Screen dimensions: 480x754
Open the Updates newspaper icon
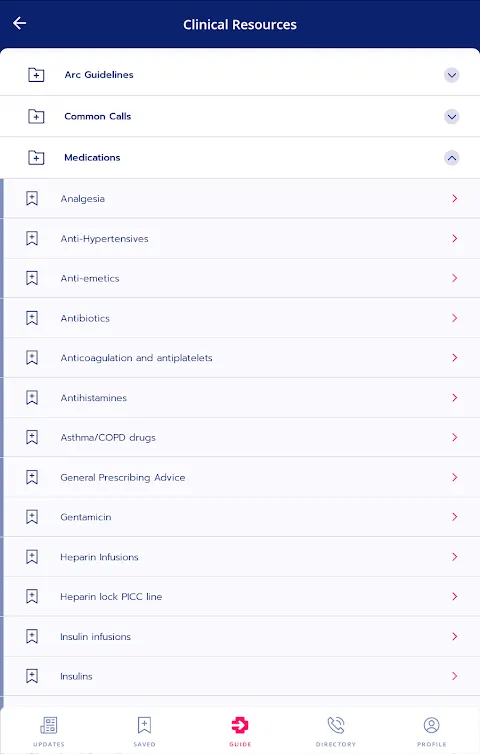click(49, 725)
